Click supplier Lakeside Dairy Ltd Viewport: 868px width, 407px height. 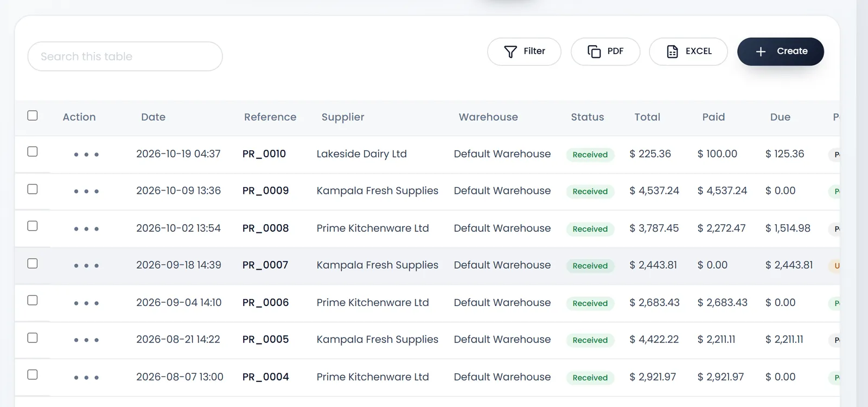[x=362, y=154]
